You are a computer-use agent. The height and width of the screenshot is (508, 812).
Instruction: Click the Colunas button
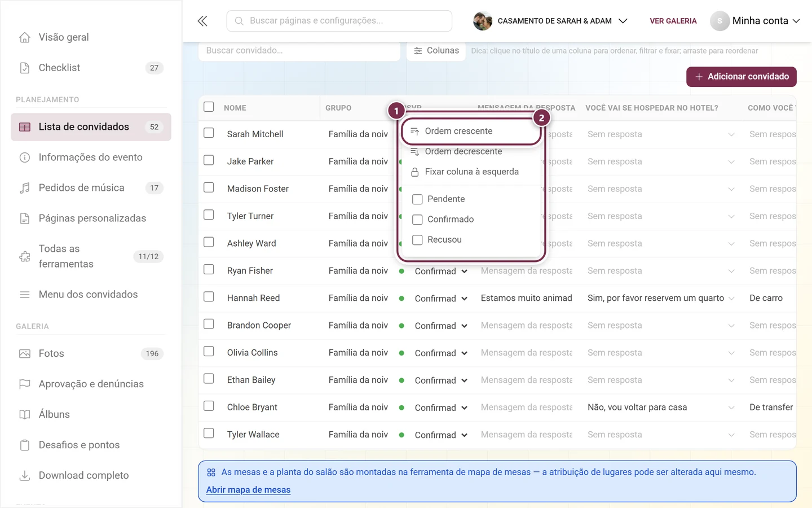[x=436, y=51]
